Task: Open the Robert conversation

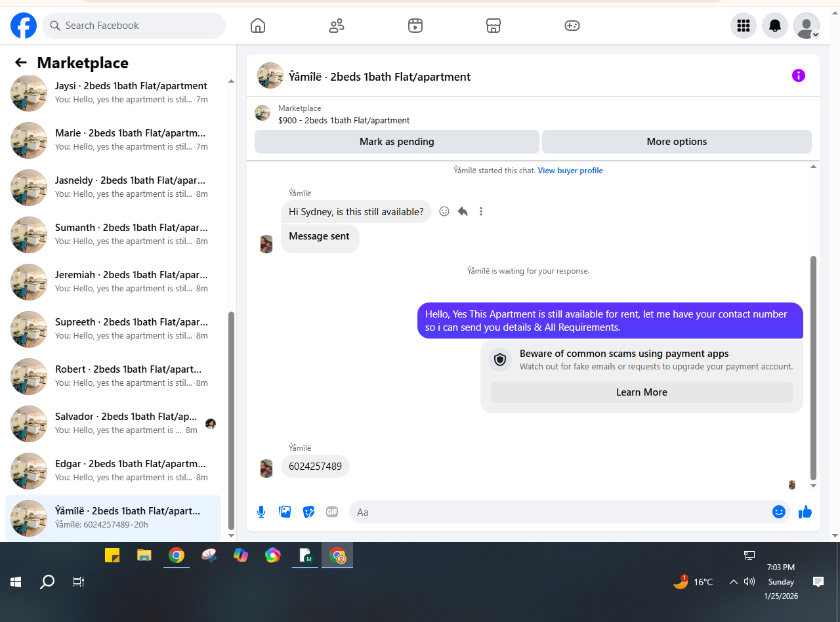Action: (113, 377)
